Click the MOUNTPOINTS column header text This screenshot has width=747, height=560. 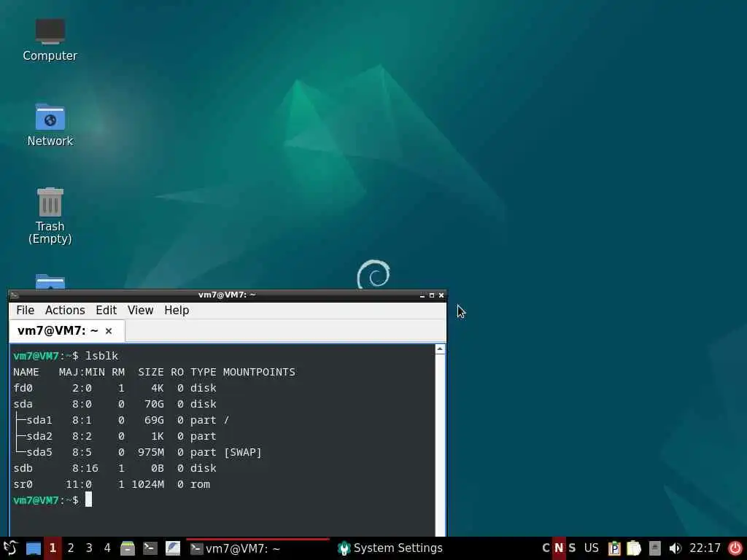tap(259, 372)
